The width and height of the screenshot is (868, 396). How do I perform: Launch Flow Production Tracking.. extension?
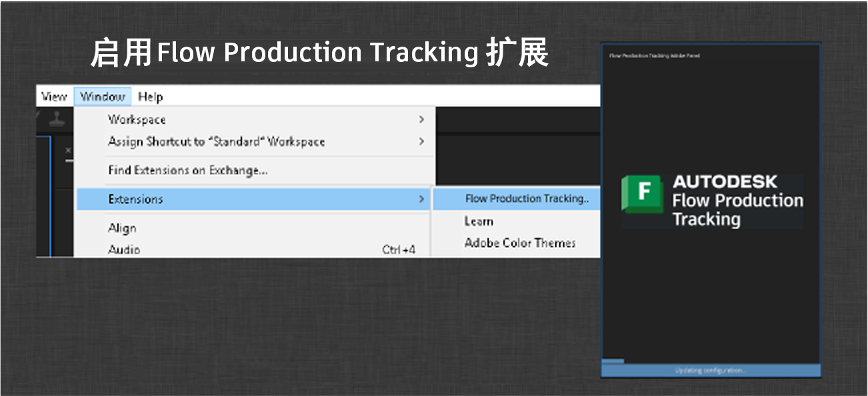point(517,199)
